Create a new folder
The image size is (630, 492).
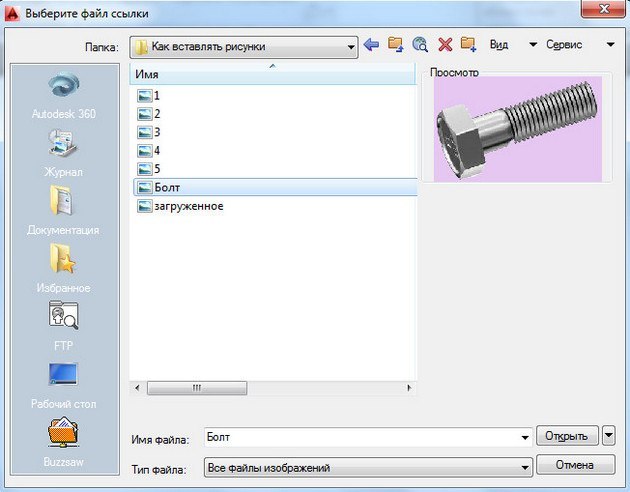(x=468, y=44)
